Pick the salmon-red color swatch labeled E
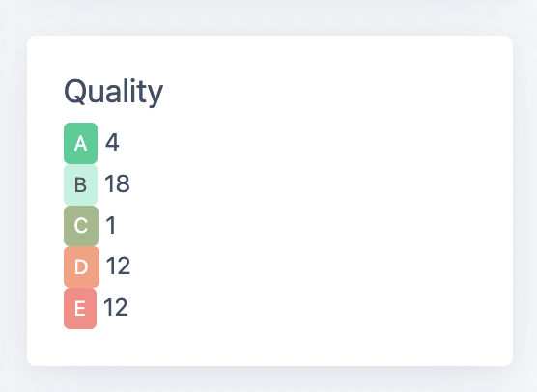Screen dimensions: 537x392 80,308
